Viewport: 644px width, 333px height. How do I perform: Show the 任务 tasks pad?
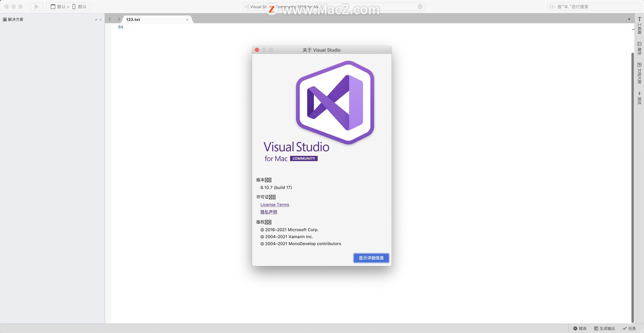point(629,329)
